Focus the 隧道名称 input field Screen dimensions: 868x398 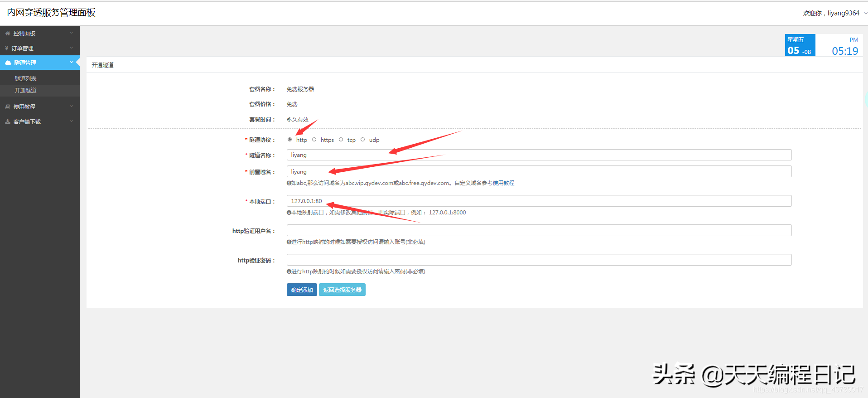[539, 155]
